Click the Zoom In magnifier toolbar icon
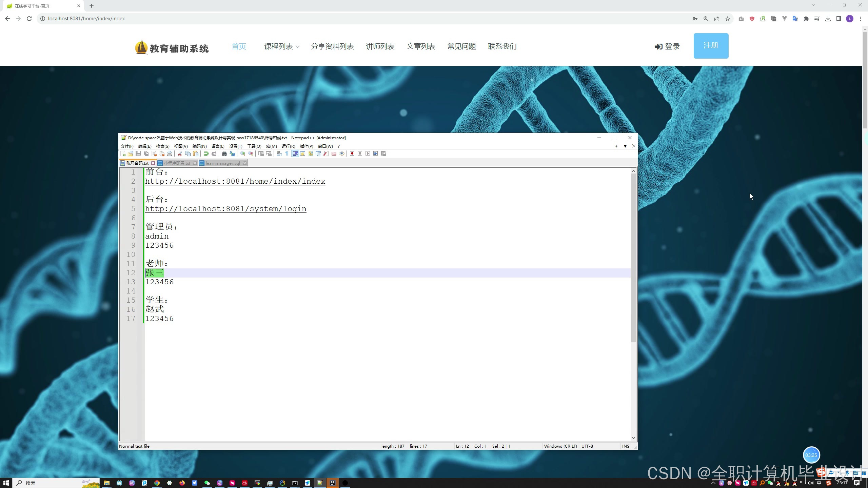 click(x=243, y=154)
